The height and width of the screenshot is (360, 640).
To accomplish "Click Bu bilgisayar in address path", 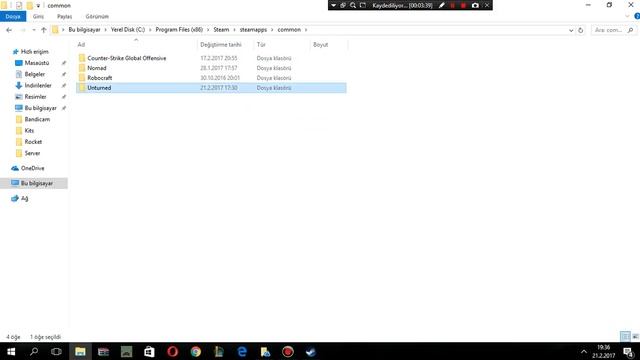I will (84, 30).
